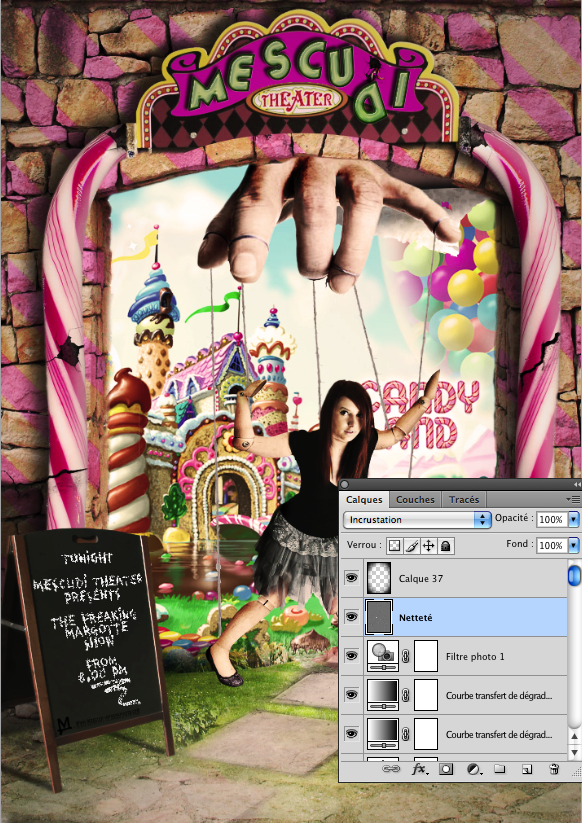
Task: Click the link layers chain icon
Action: coord(390,769)
